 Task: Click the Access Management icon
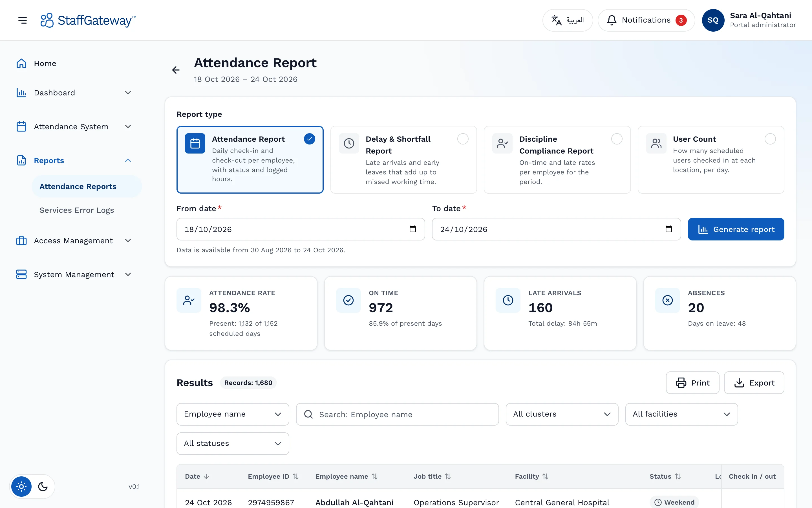click(21, 240)
